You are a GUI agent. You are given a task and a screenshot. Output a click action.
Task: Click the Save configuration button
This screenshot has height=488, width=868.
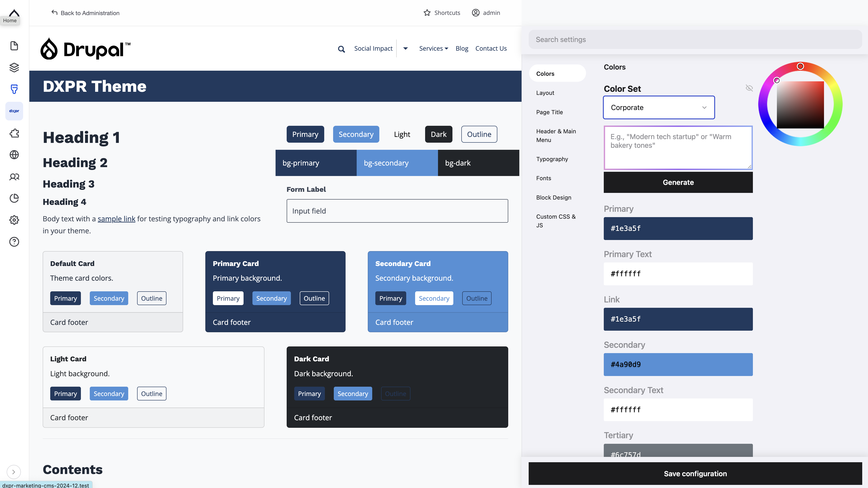click(x=695, y=474)
